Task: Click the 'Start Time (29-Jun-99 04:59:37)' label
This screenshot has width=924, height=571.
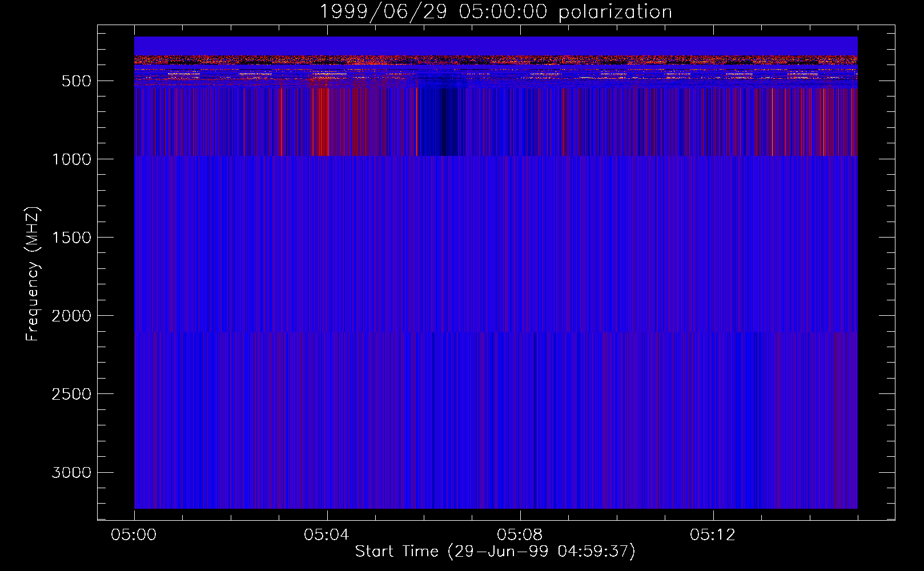Action: click(495, 552)
